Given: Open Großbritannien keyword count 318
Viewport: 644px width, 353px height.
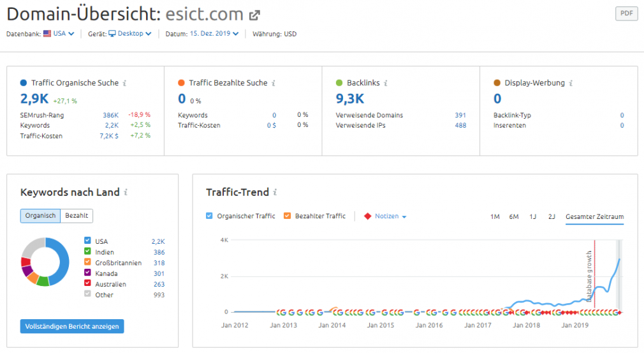Looking at the screenshot, I should click(x=159, y=263).
